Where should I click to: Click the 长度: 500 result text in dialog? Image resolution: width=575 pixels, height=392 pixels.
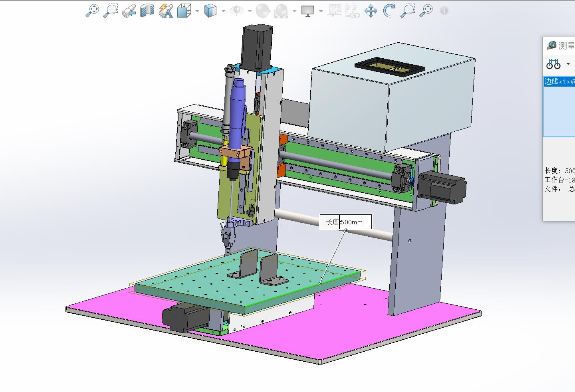[559, 171]
